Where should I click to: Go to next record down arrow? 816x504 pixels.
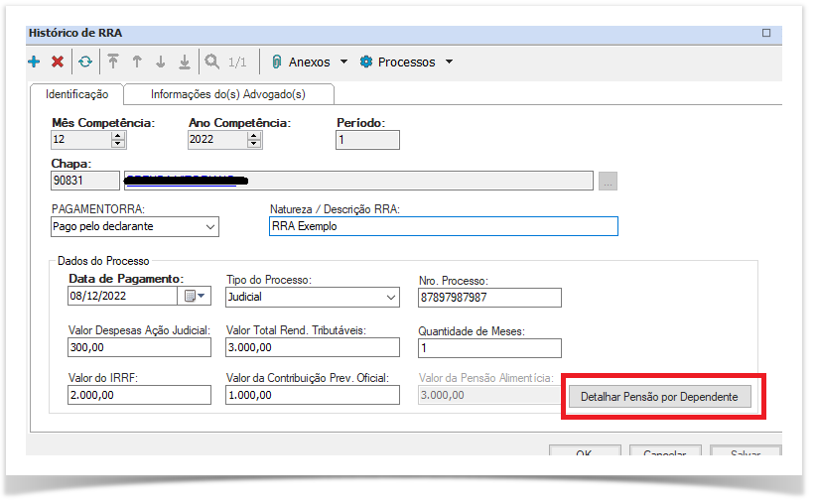[x=160, y=62]
